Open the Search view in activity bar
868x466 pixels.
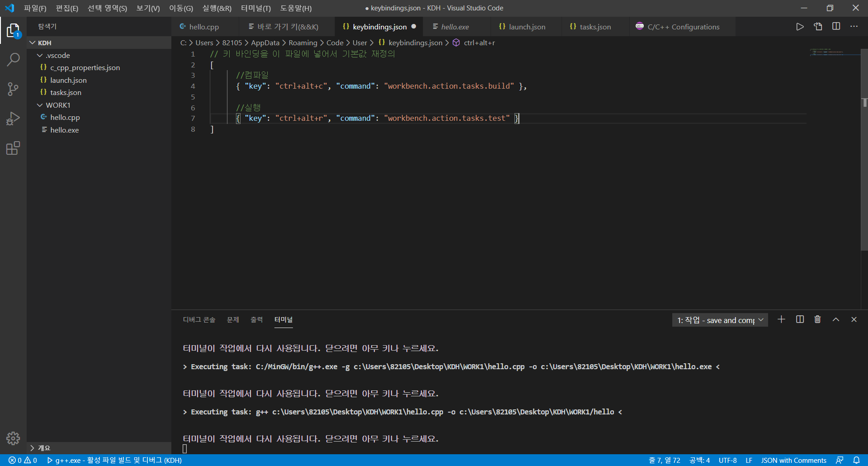click(13, 60)
